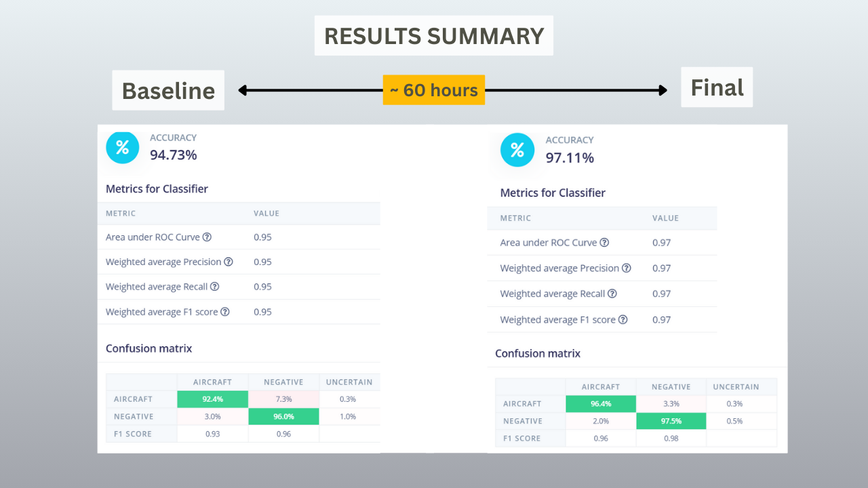Click the 96.0% cell in Baseline matrix

click(x=283, y=416)
